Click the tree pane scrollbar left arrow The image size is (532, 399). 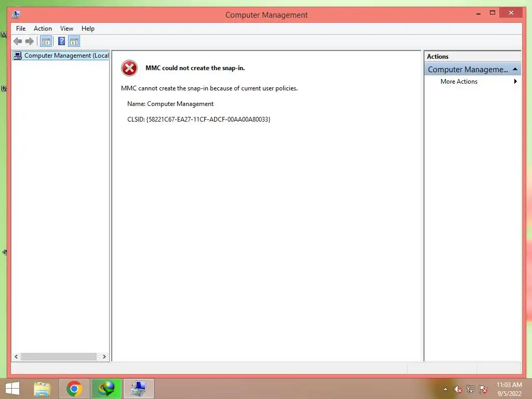pos(16,356)
